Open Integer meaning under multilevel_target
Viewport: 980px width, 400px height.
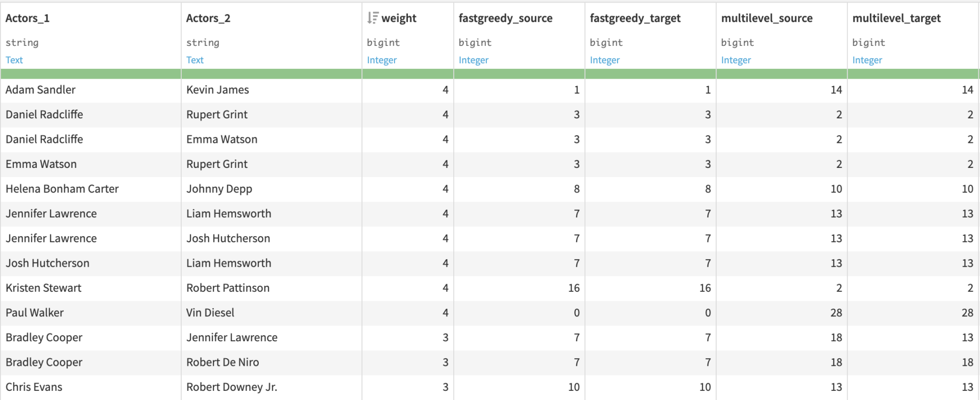pos(867,60)
